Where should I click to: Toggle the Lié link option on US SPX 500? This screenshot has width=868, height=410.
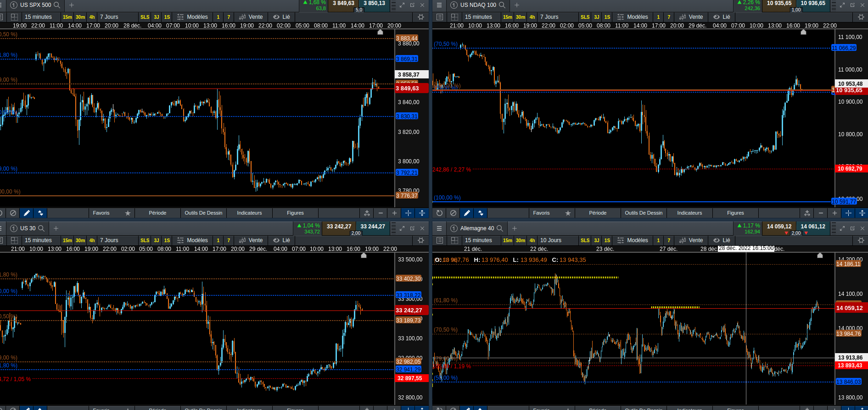pos(282,17)
